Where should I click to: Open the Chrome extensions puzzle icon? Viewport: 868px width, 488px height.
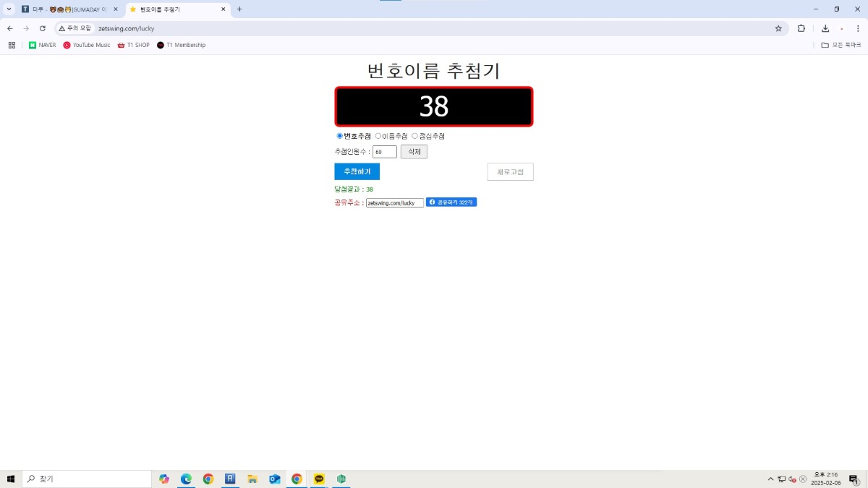coord(801,28)
